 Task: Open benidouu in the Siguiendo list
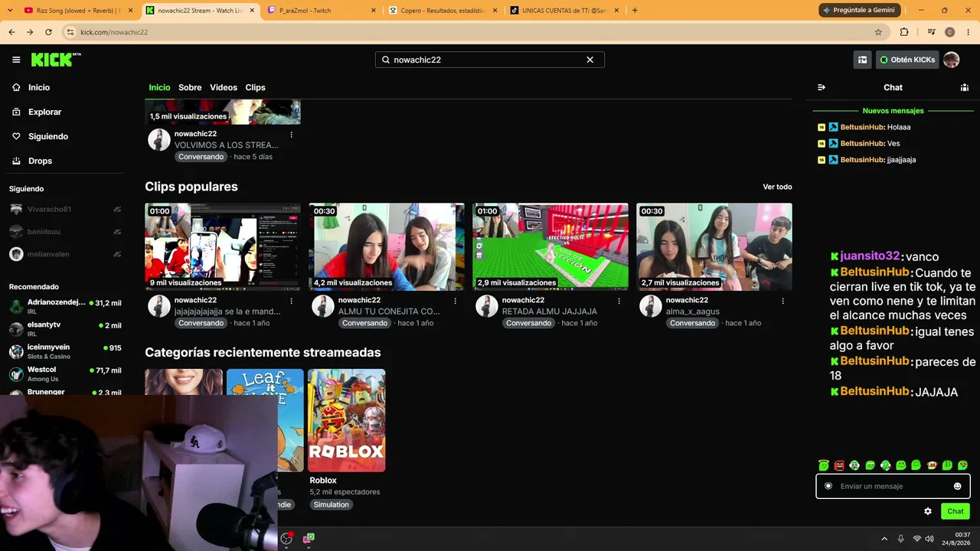(65, 231)
